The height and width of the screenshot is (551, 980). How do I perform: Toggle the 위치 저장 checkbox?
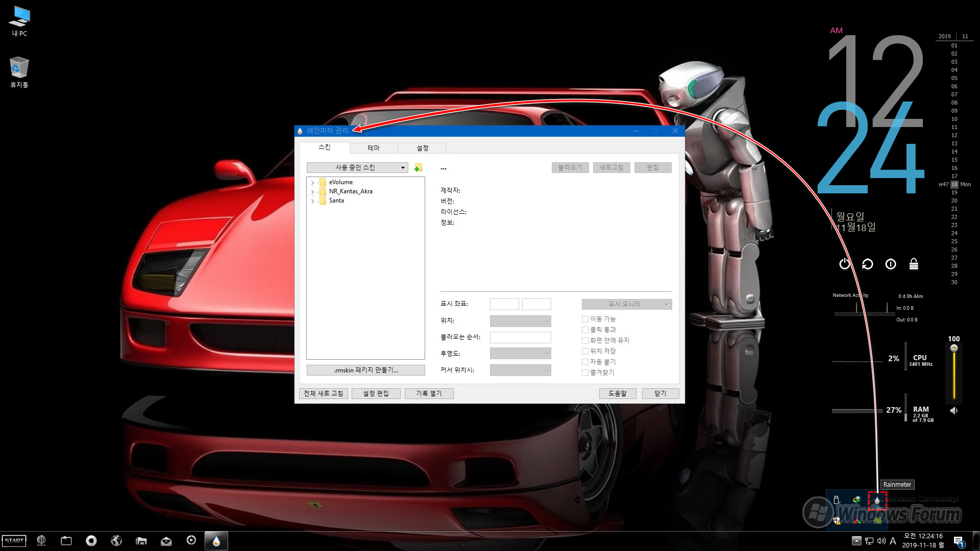tap(585, 351)
